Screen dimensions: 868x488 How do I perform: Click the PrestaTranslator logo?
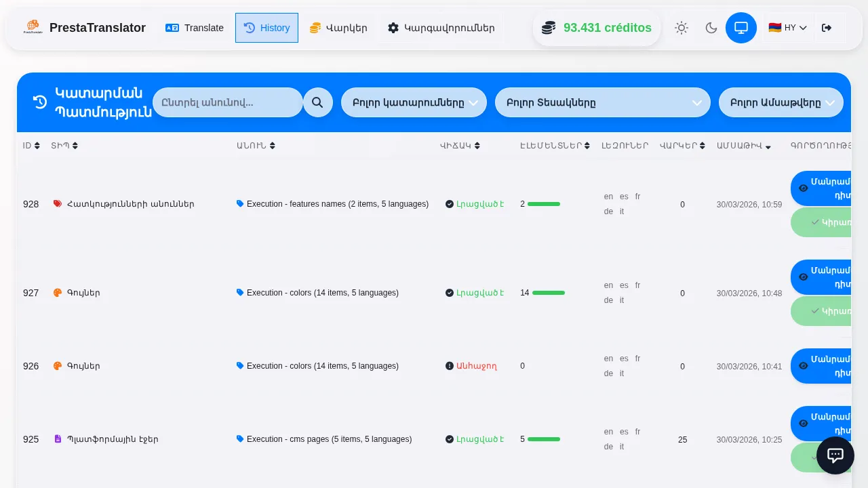click(x=33, y=28)
